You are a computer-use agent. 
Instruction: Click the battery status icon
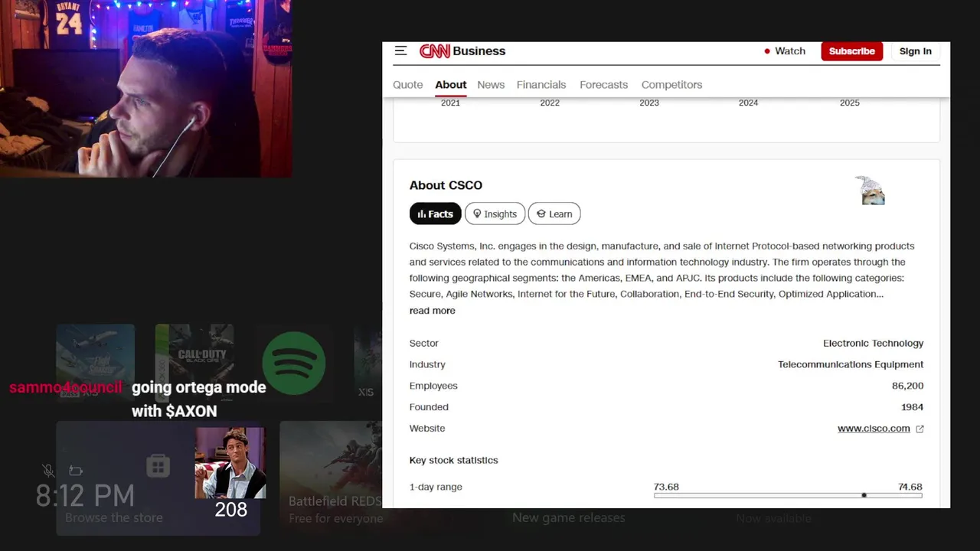point(75,470)
